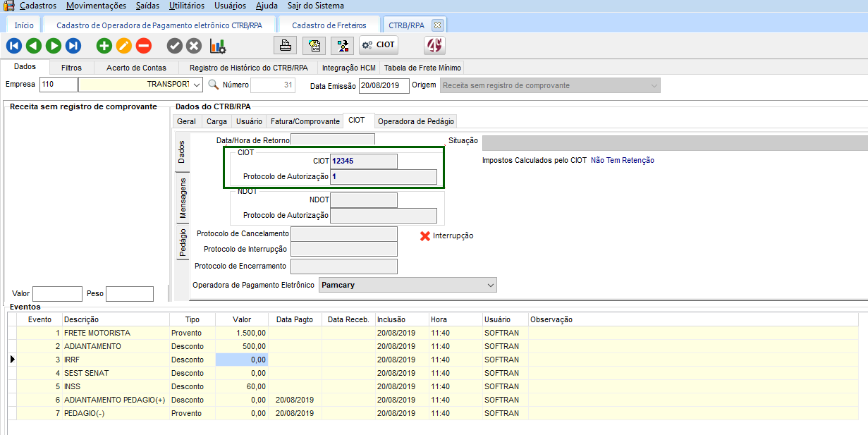Delete record with the red minus icon

click(x=143, y=46)
